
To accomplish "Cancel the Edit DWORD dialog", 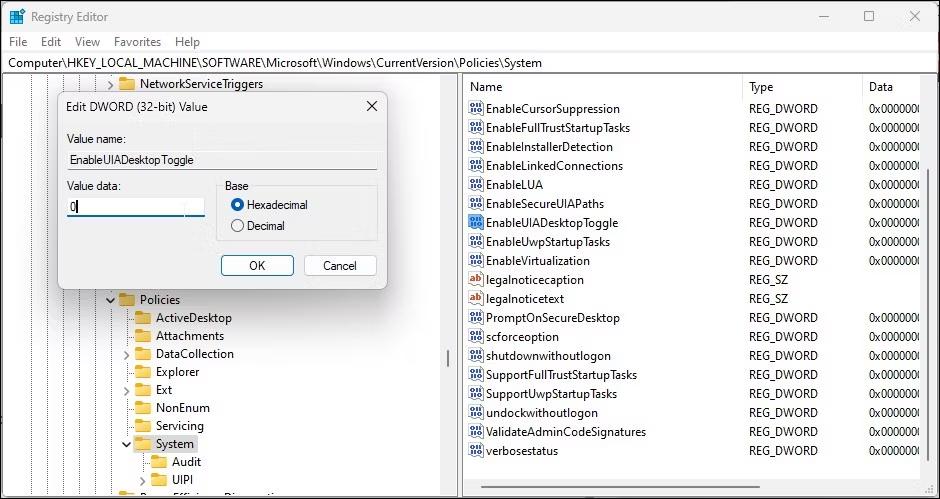I will (340, 266).
